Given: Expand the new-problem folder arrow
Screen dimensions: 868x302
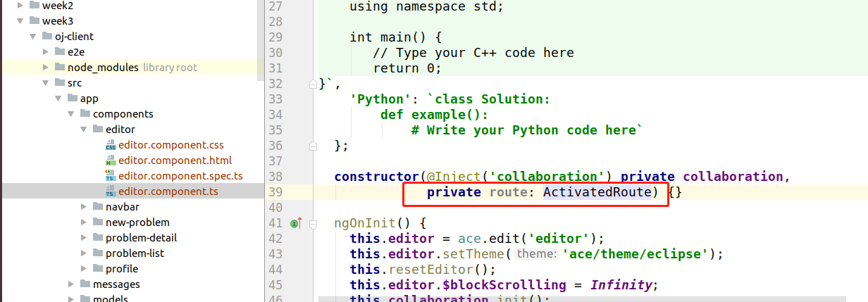Looking at the screenshot, I should [x=83, y=222].
